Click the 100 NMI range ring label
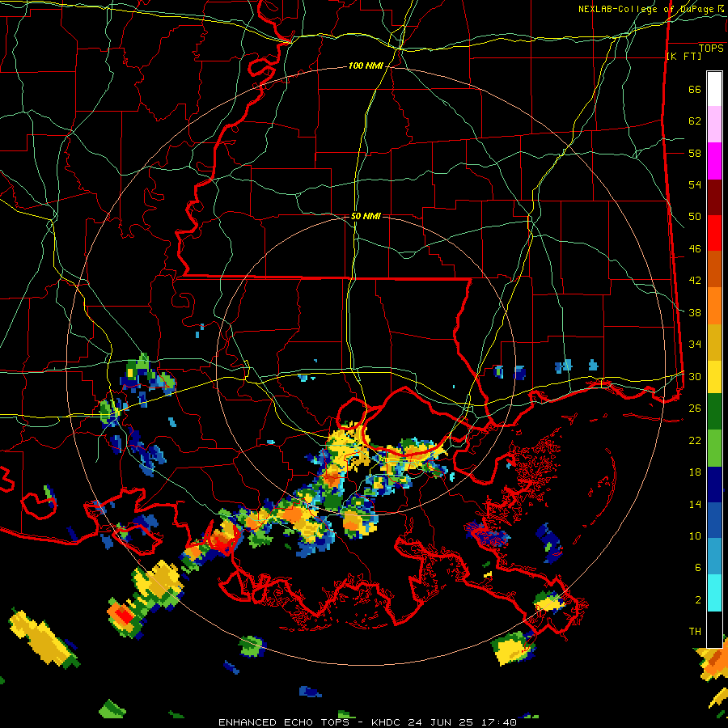The width and height of the screenshot is (728, 728). pyautogui.click(x=366, y=66)
